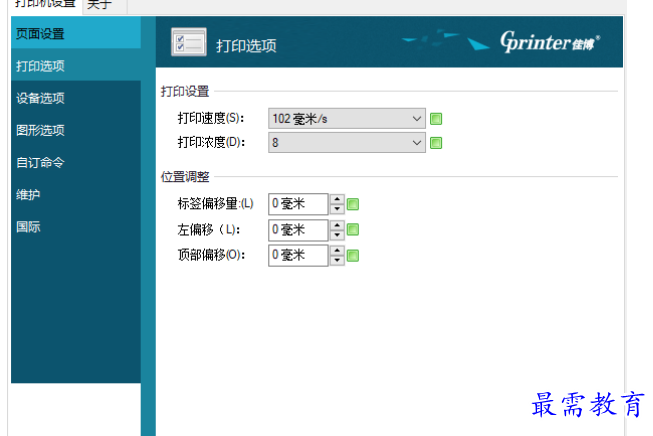Open the 打印速度 dropdown showing 102 毫米/s
Image resolution: width=653 pixels, height=436 pixels.
(347, 119)
